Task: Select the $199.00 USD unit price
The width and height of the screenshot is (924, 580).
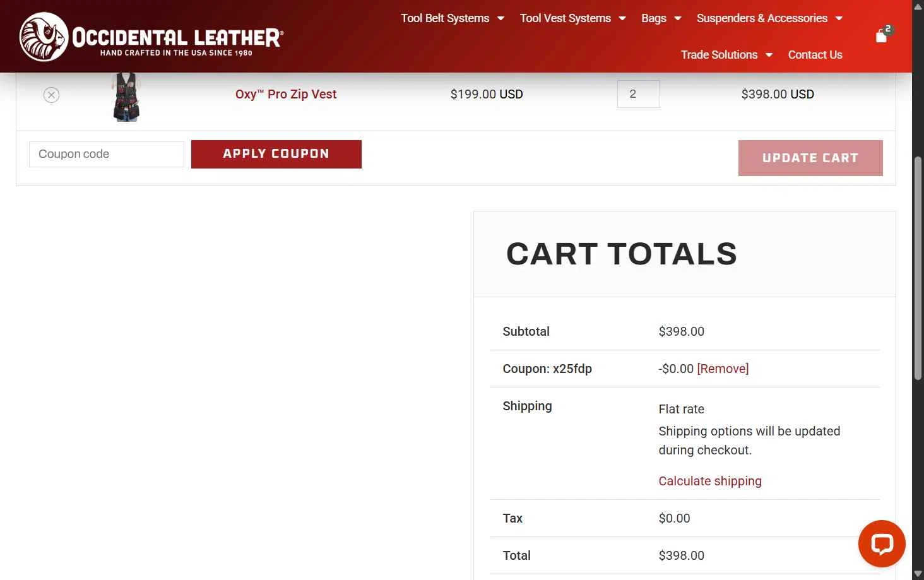Action: tap(487, 94)
